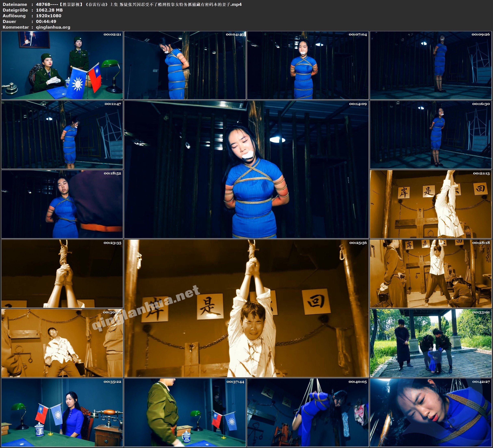The height and width of the screenshot is (448, 493).
Task: Select the frame with timestamp 00:40:05
Action: click(x=308, y=412)
